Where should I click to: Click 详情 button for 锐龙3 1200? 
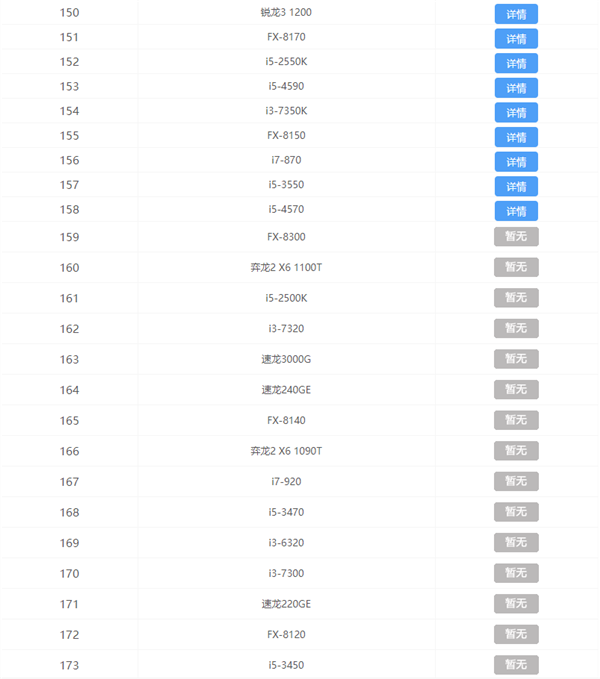[516, 14]
